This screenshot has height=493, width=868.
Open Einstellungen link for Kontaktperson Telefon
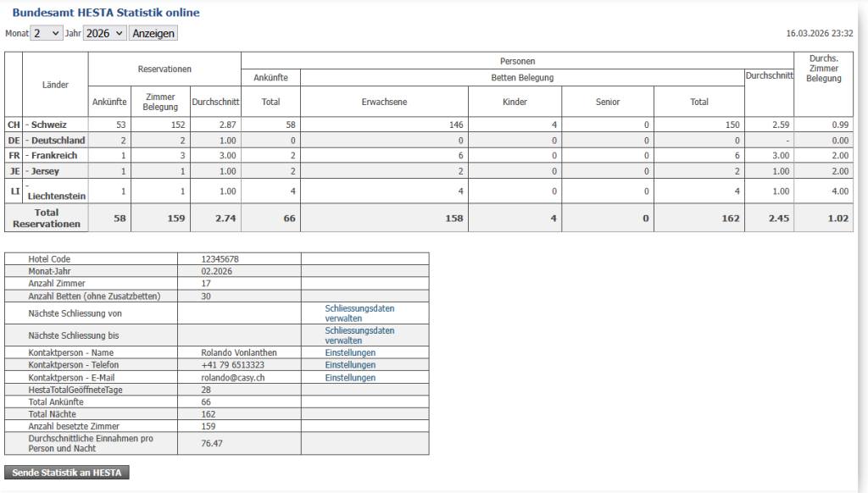pos(350,365)
